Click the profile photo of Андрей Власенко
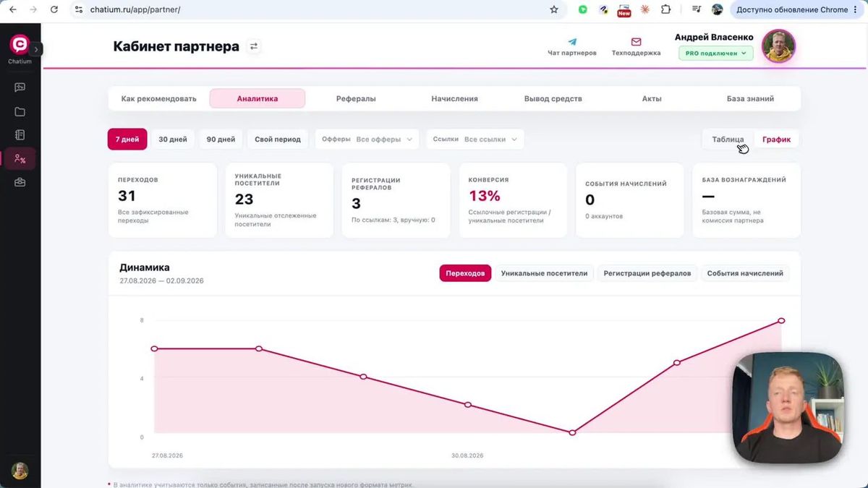 click(x=778, y=46)
